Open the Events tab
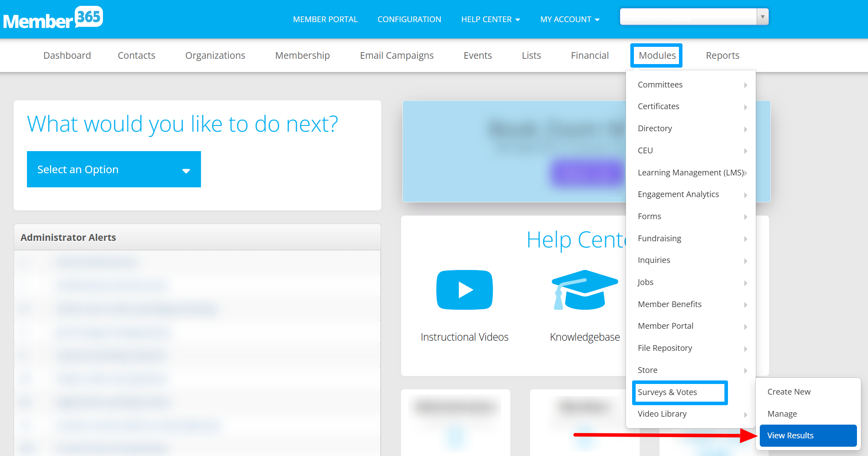868x456 pixels. [478, 55]
